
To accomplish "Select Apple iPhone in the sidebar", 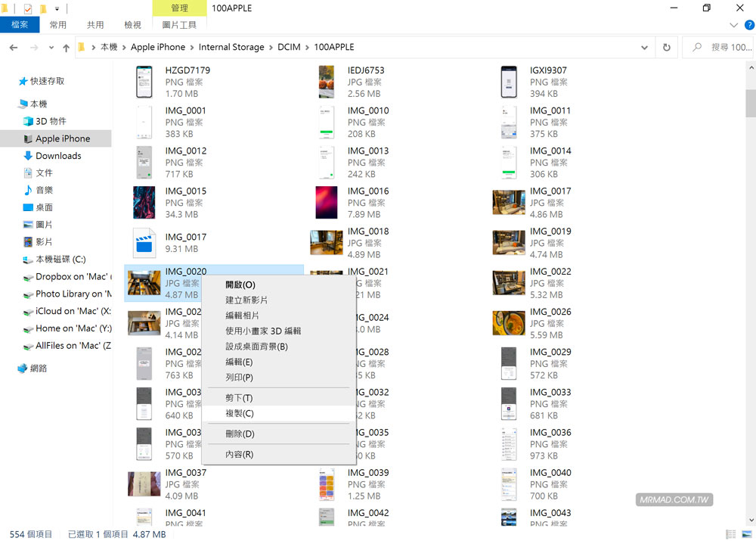I will [57, 138].
